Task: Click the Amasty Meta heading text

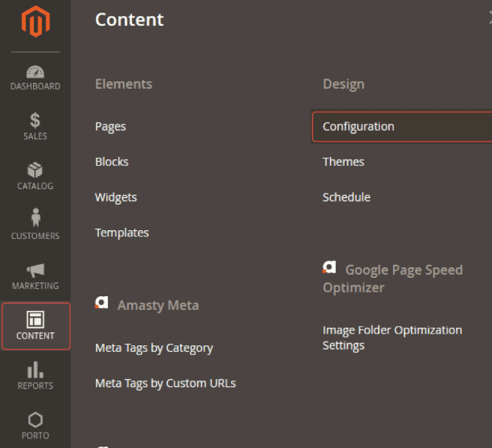Action: pyautogui.click(x=158, y=305)
